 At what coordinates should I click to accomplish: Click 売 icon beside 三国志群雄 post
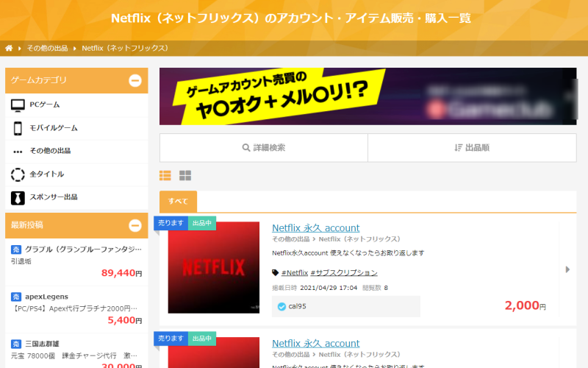[15, 344]
